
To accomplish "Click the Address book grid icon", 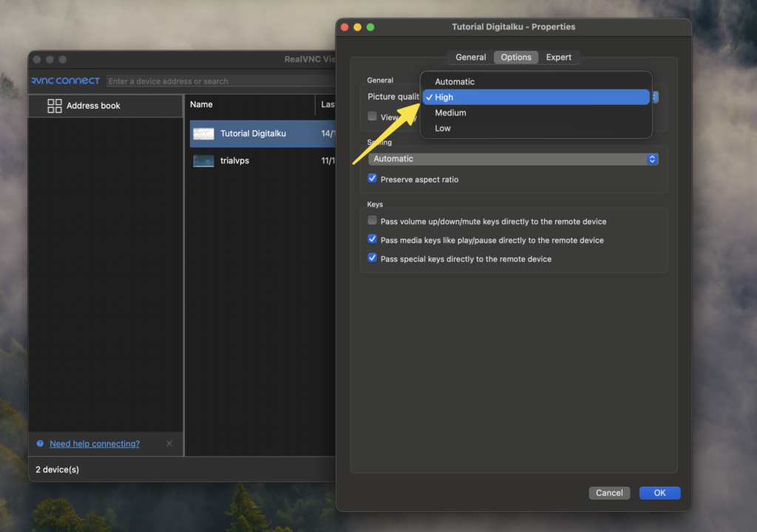I will (x=55, y=106).
